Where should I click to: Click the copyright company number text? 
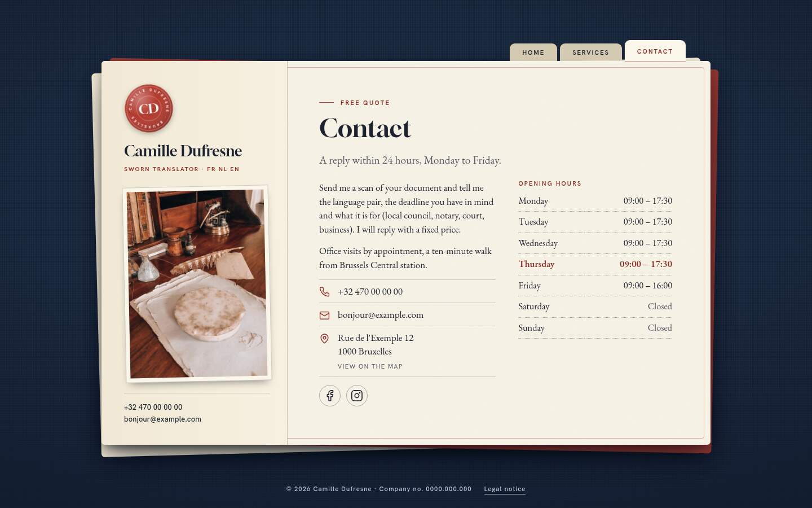(x=379, y=489)
